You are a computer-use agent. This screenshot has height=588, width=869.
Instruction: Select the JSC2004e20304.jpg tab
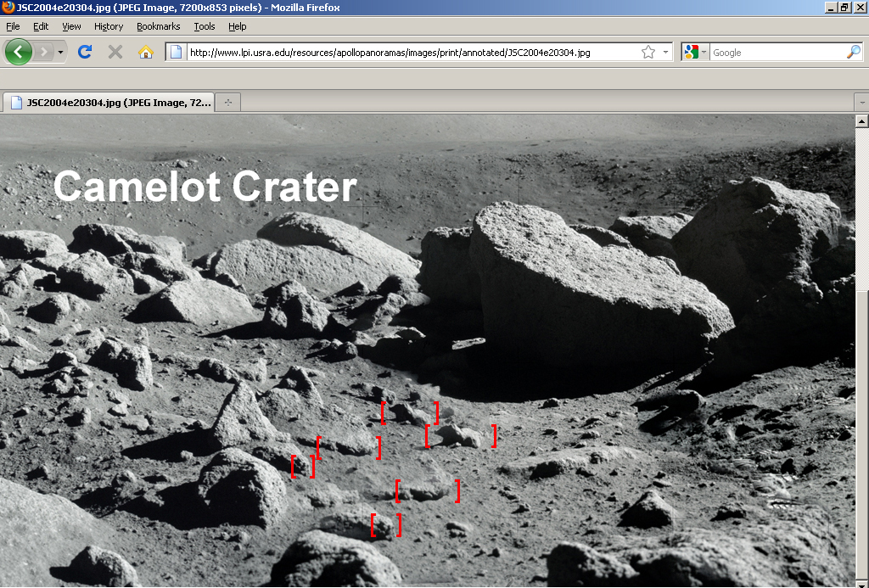109,103
